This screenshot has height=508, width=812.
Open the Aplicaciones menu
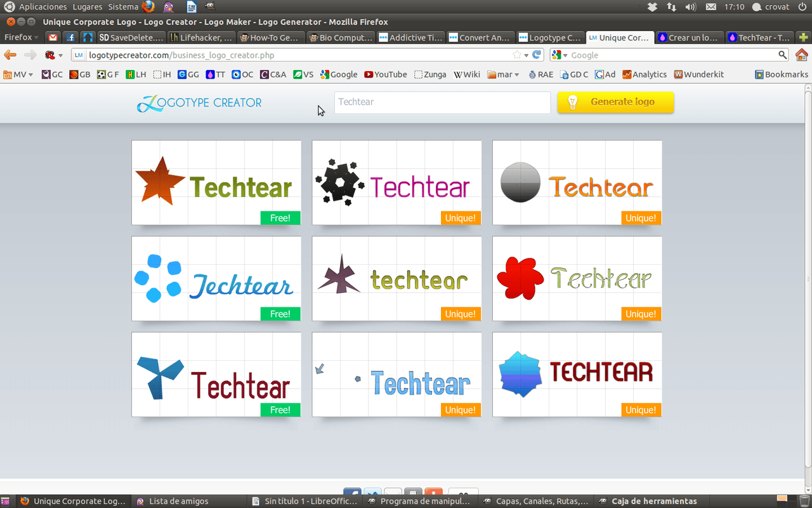pos(43,7)
